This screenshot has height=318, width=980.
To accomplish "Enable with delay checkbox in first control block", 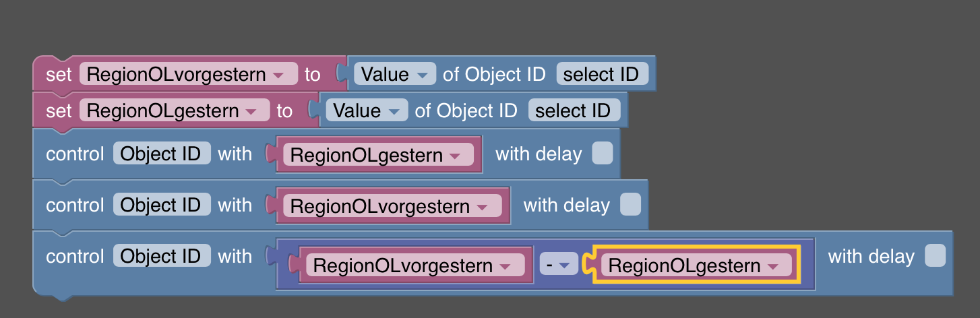I will tap(602, 154).
